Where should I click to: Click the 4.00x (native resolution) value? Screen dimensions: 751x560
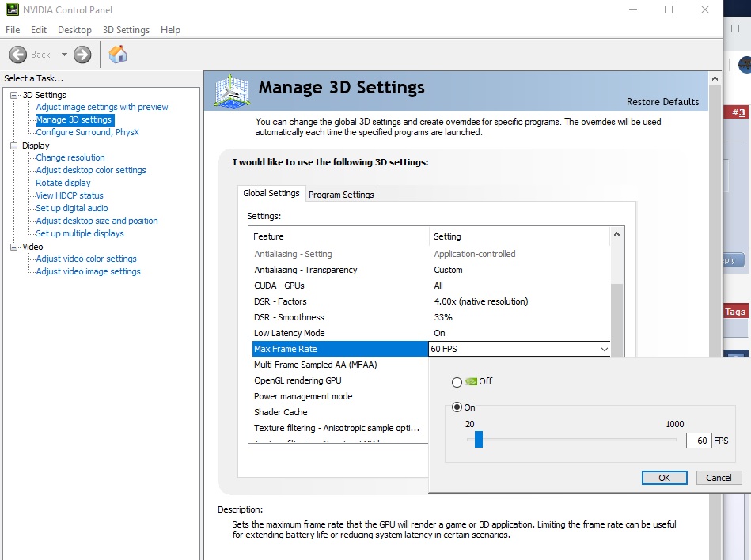coord(481,301)
